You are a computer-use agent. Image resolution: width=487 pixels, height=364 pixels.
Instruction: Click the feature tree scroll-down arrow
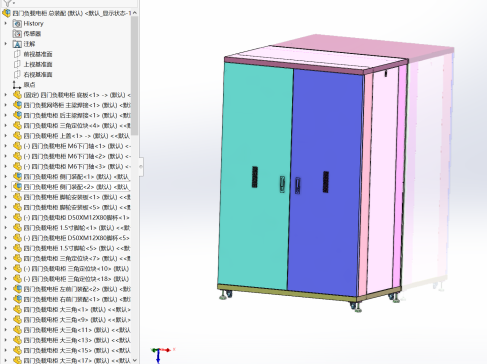(134, 360)
